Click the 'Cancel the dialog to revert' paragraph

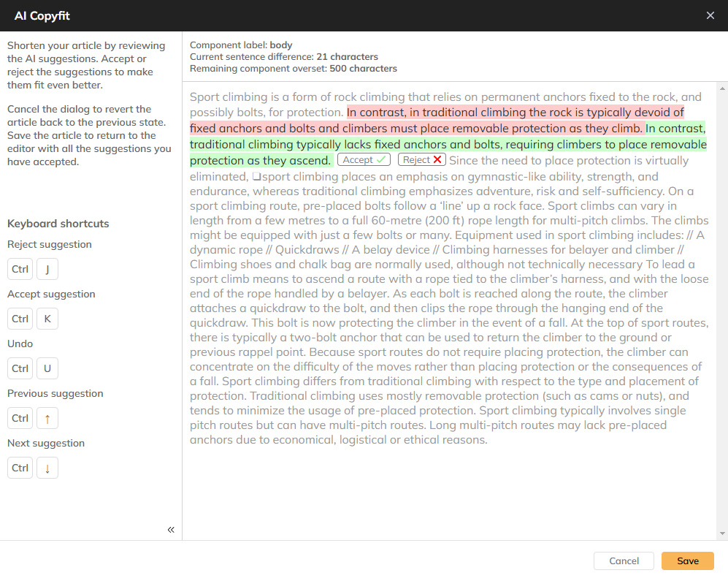click(x=89, y=135)
